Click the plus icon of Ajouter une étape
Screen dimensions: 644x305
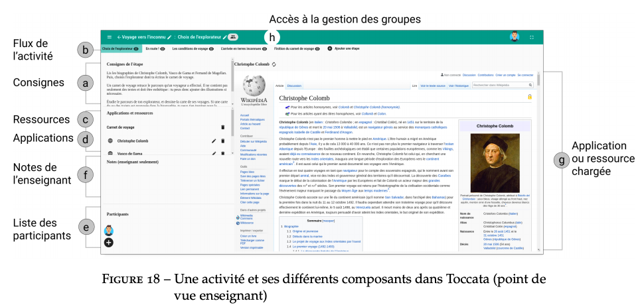click(x=330, y=48)
